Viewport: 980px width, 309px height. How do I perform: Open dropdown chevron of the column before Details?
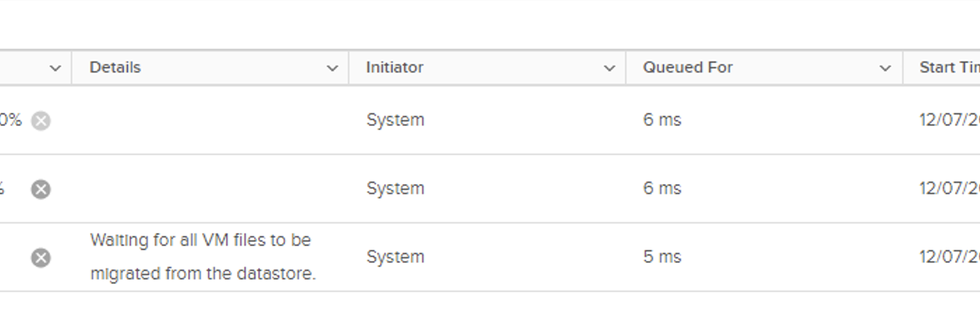click(x=55, y=69)
